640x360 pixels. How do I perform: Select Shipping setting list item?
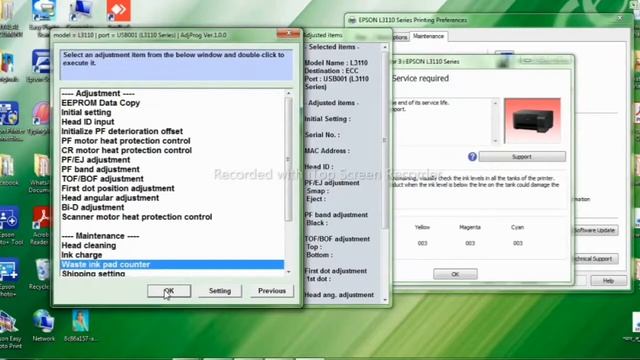coord(93,273)
